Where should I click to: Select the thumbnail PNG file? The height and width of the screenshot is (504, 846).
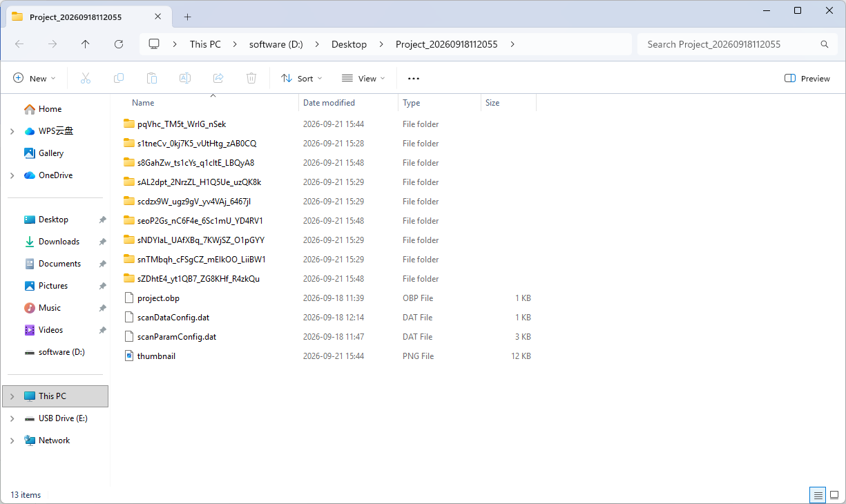pyautogui.click(x=156, y=356)
